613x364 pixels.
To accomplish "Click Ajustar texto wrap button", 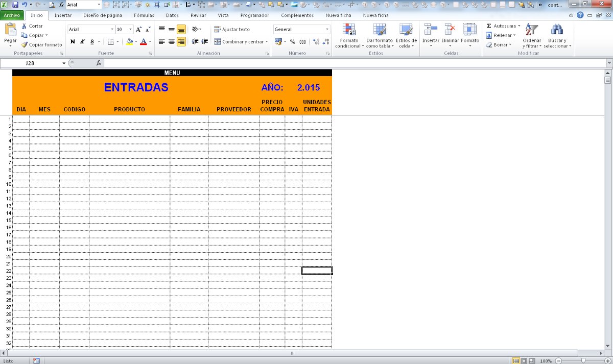I will [232, 30].
